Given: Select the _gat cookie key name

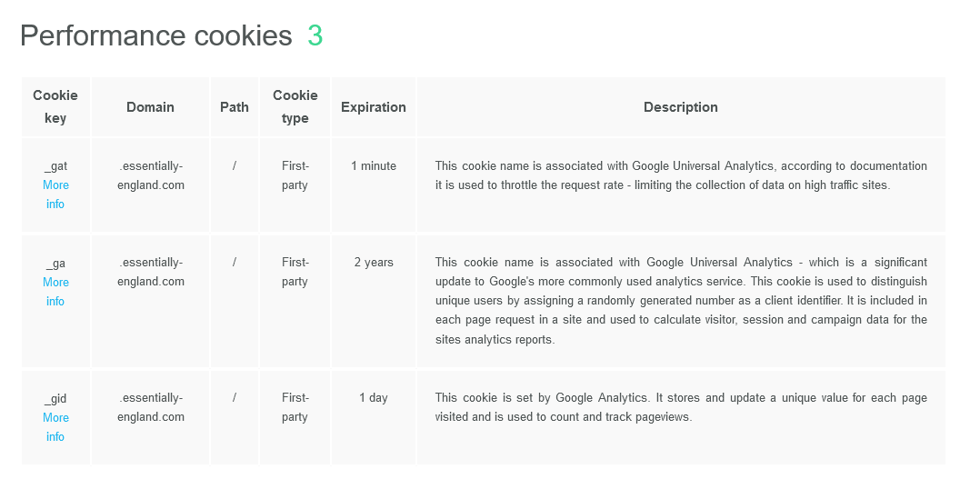Looking at the screenshot, I should tap(55, 166).
